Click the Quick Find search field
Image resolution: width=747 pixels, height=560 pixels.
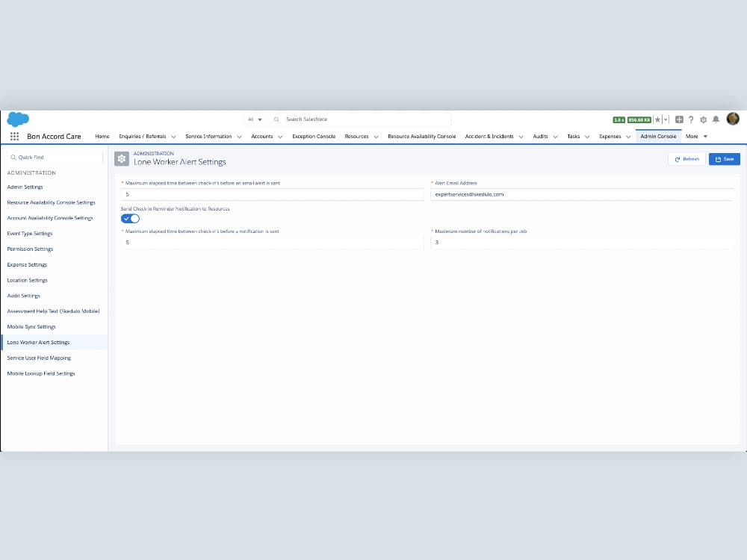[x=55, y=157]
